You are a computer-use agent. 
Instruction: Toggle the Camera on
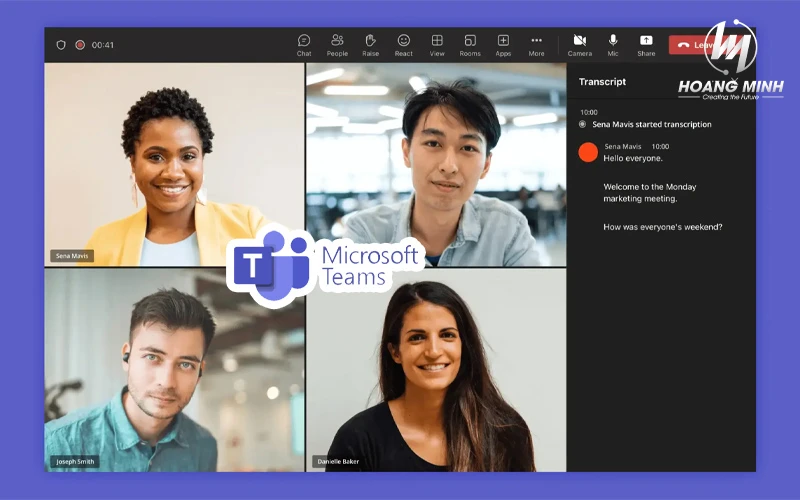pyautogui.click(x=580, y=45)
